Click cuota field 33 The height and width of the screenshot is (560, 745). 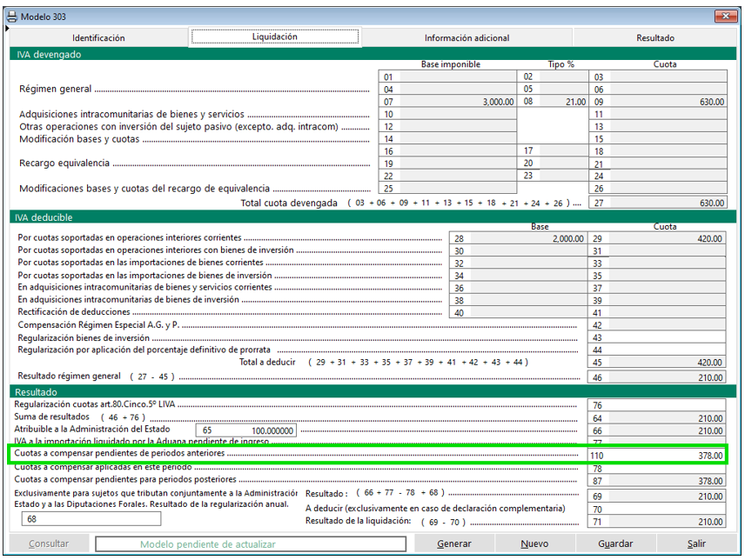(656, 263)
